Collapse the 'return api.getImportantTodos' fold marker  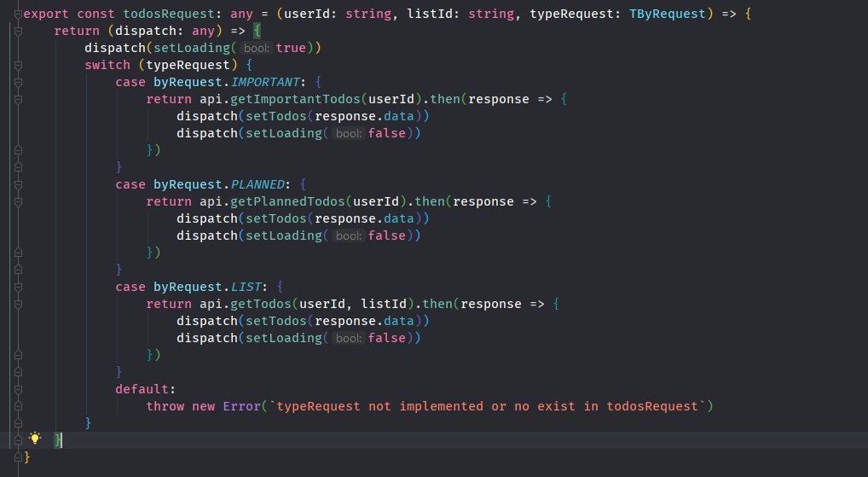click(18, 100)
